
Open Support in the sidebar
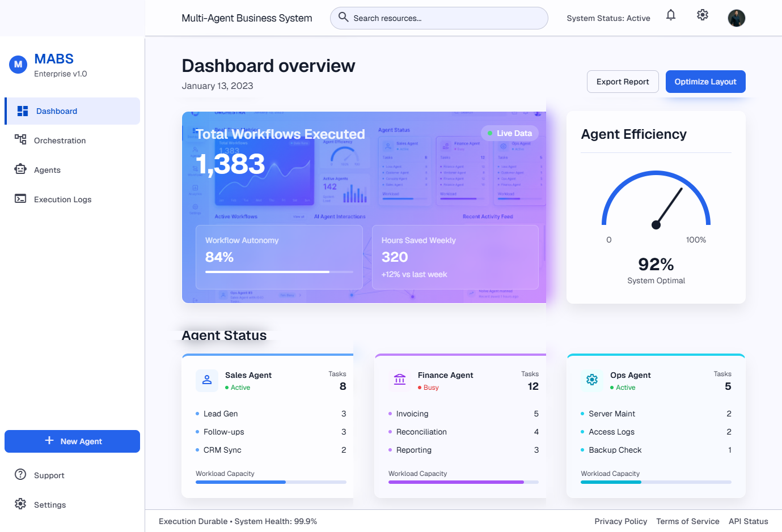73,475
